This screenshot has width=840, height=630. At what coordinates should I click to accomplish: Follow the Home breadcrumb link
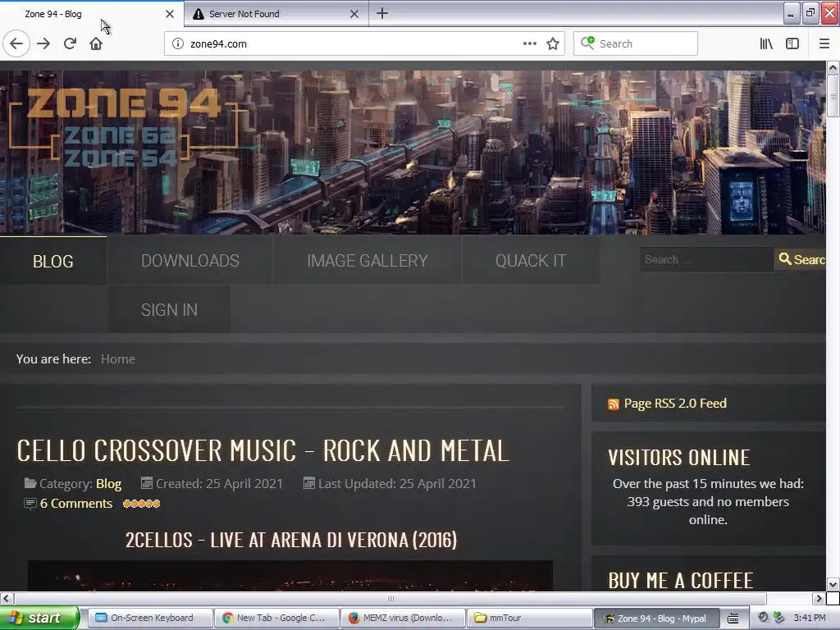(118, 359)
